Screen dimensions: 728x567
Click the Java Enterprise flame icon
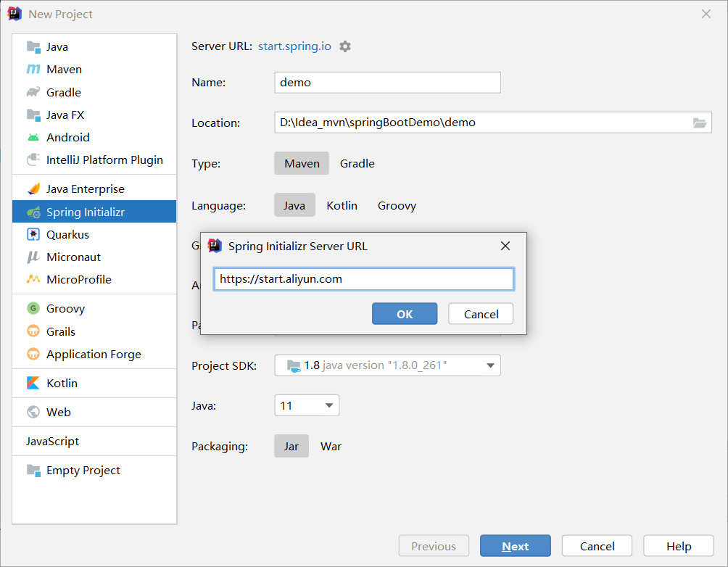pos(33,189)
